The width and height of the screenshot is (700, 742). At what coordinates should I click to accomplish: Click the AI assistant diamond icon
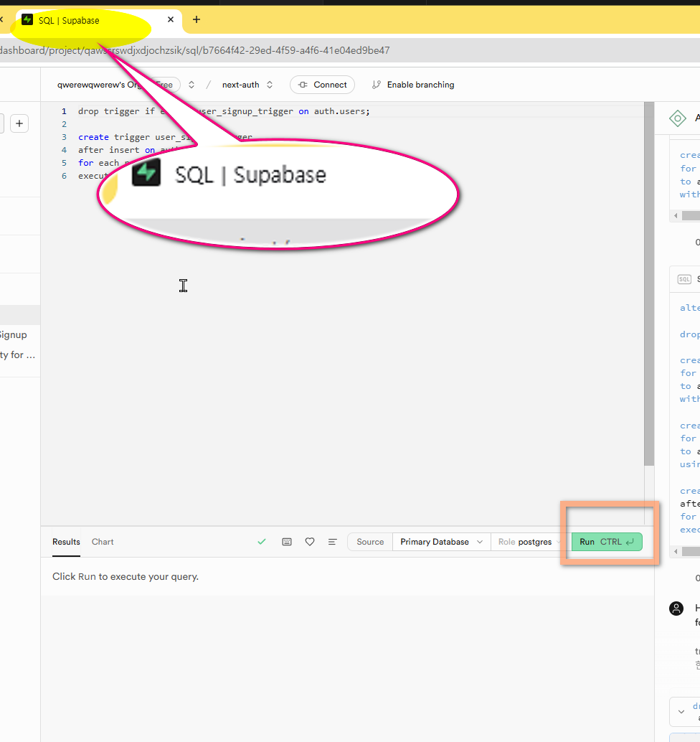tap(677, 118)
